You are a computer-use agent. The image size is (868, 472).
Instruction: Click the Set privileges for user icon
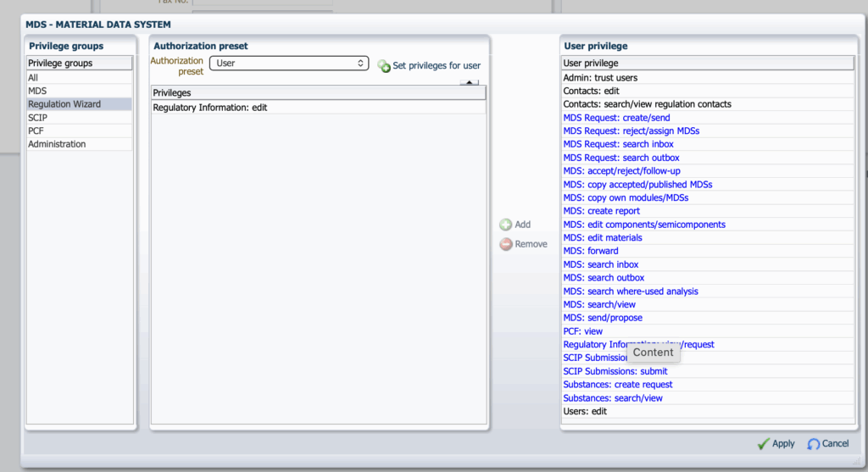[x=384, y=66]
